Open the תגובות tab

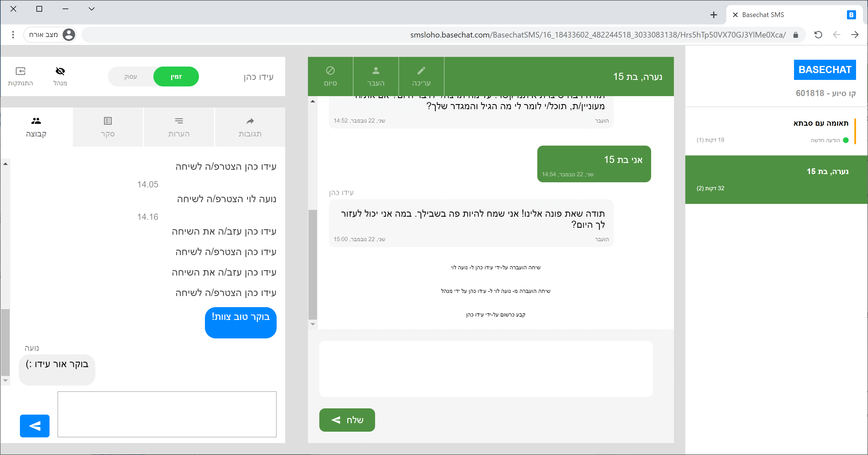[250, 127]
